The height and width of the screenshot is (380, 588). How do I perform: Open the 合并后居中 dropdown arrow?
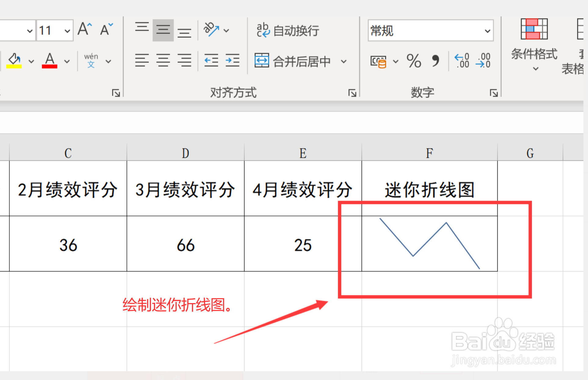[344, 61]
